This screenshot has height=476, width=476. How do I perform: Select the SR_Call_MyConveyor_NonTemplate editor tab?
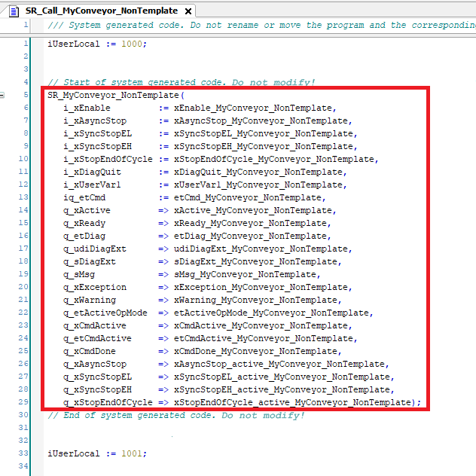click(101, 11)
